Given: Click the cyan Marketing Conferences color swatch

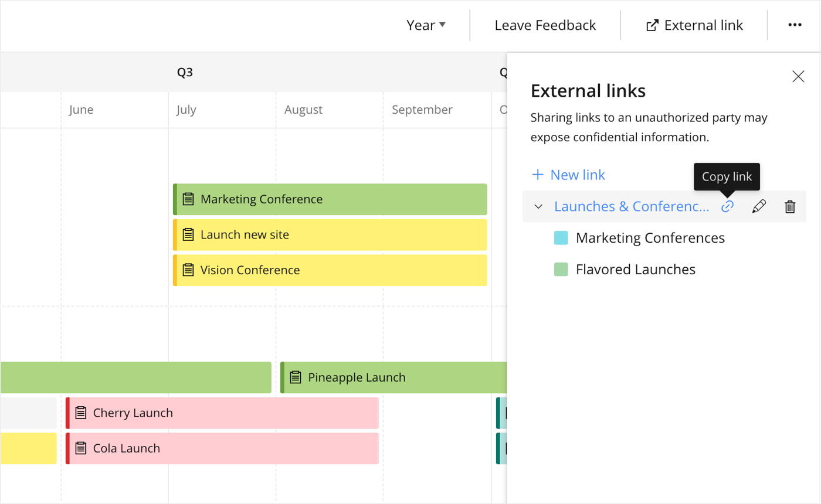Looking at the screenshot, I should pos(561,238).
